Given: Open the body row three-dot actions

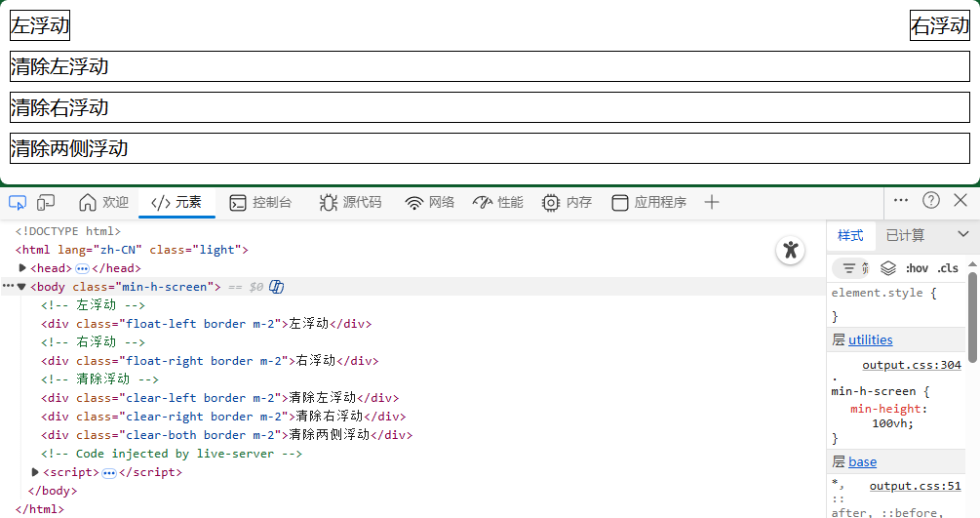Looking at the screenshot, I should click(8, 286).
